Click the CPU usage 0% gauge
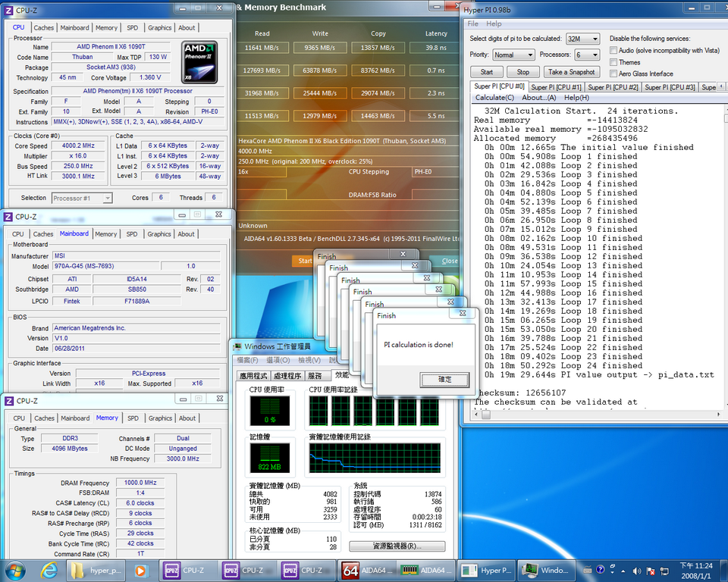The image size is (728, 582). point(270,411)
